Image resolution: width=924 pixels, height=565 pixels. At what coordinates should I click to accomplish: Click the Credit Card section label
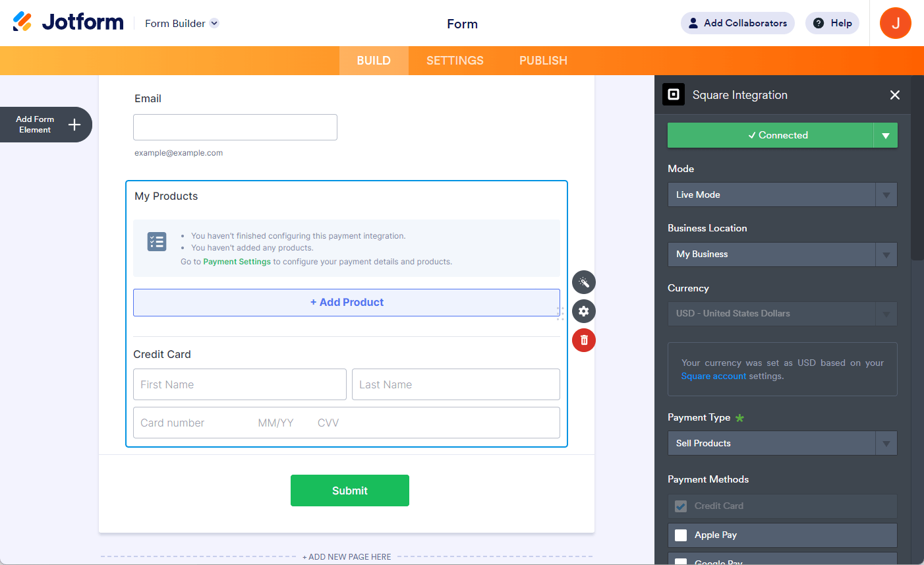(162, 354)
